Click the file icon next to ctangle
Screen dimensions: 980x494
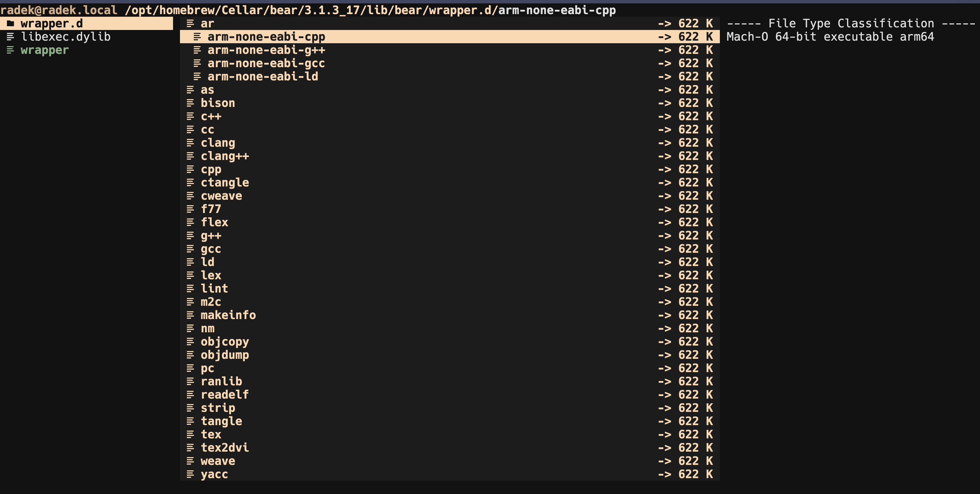[190, 182]
